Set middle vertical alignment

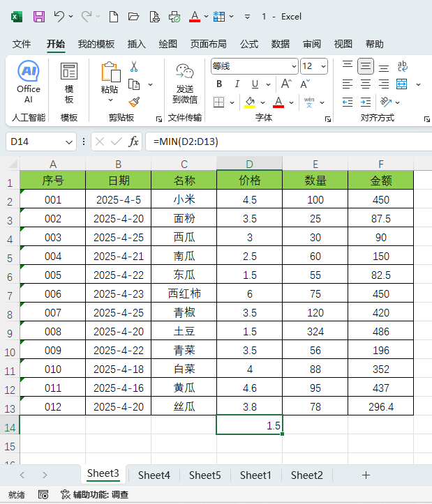(x=366, y=66)
